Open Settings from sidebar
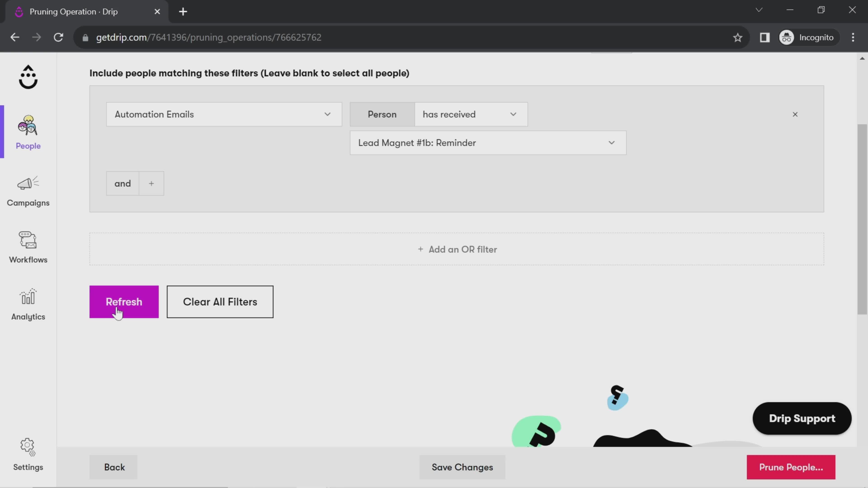868x488 pixels. point(28,454)
